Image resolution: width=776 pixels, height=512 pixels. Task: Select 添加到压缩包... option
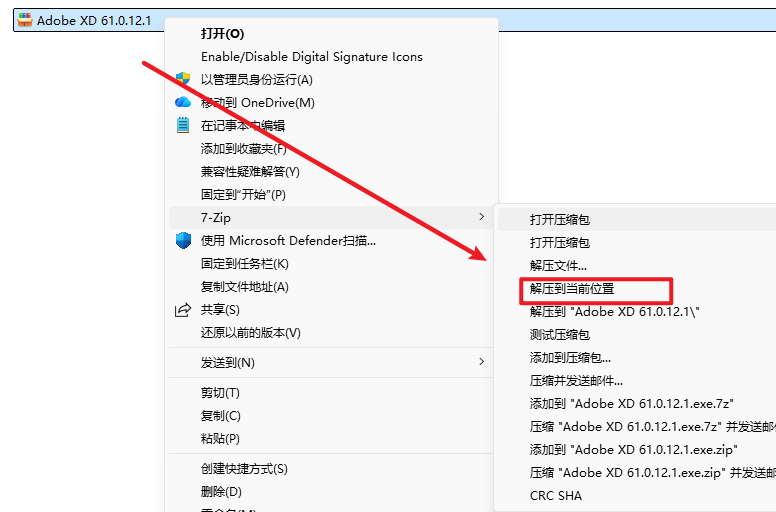(x=570, y=358)
